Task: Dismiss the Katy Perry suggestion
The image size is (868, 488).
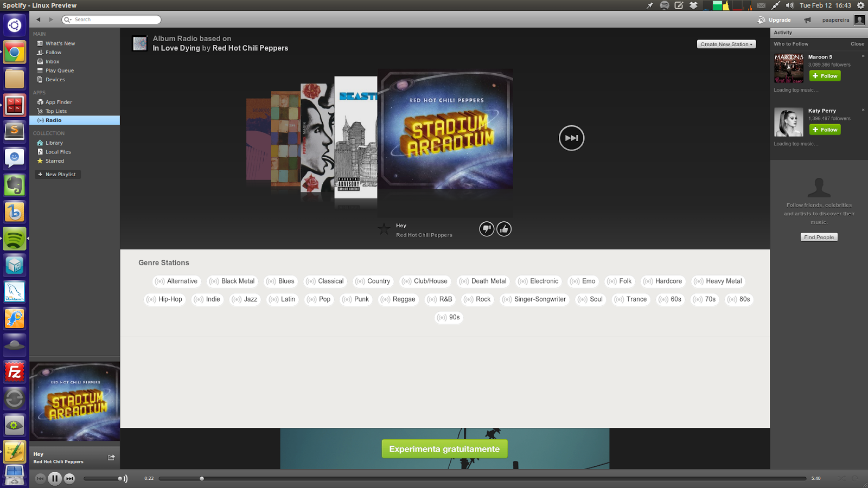Action: pyautogui.click(x=863, y=110)
